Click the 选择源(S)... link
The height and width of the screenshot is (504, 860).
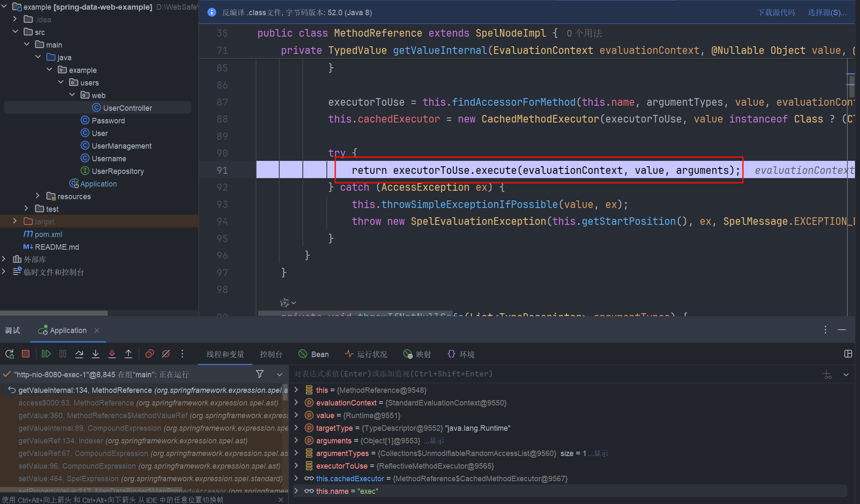[826, 13]
